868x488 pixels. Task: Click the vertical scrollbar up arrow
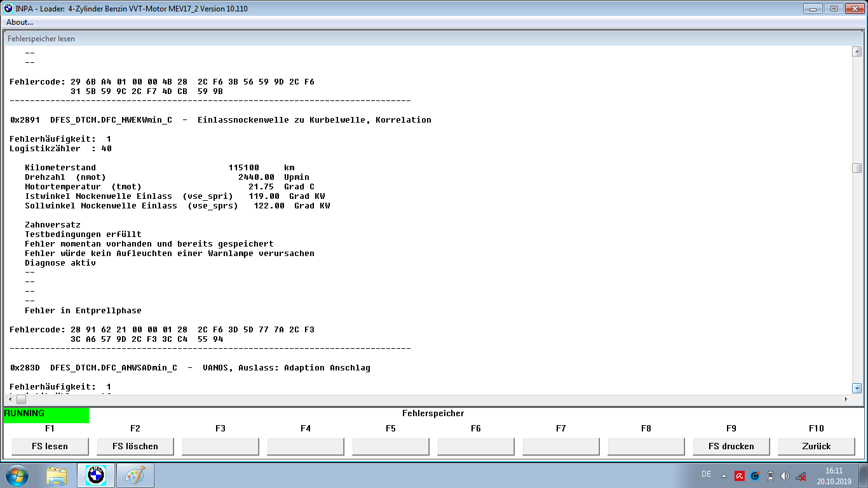pyautogui.click(x=857, y=52)
